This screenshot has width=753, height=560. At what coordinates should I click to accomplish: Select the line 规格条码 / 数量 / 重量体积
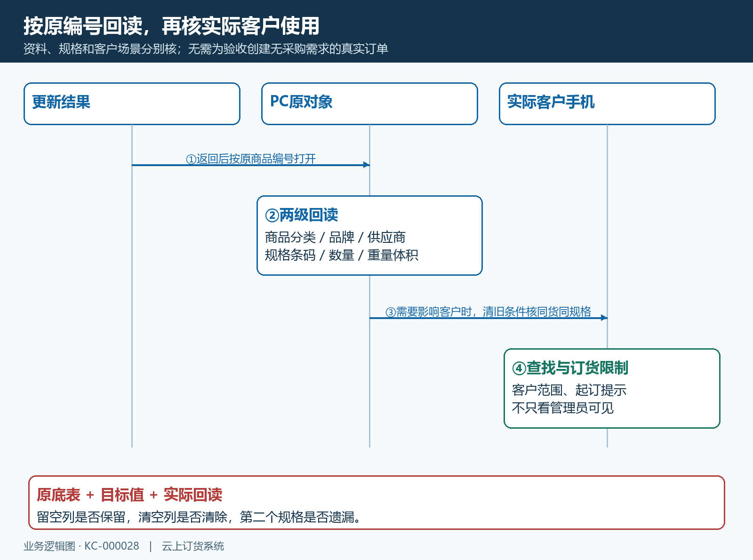point(342,255)
